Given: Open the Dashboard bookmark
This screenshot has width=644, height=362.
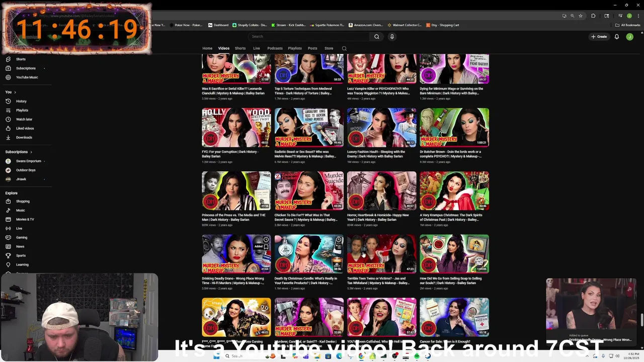Looking at the screenshot, I should coord(218,25).
